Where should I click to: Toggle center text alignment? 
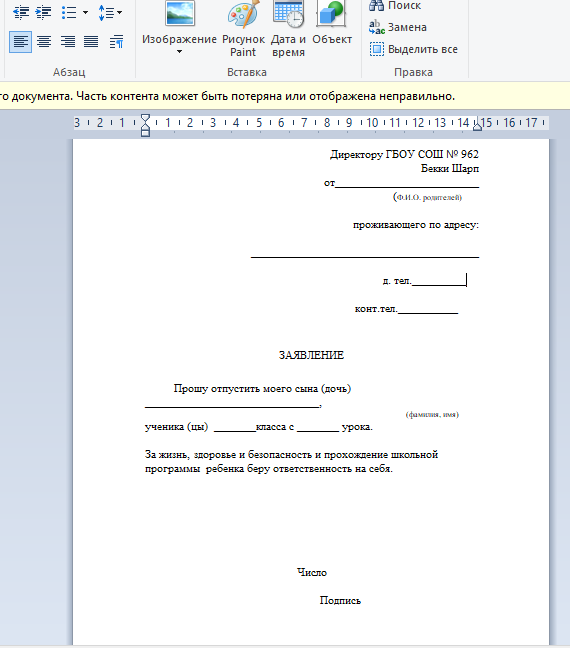click(x=44, y=42)
